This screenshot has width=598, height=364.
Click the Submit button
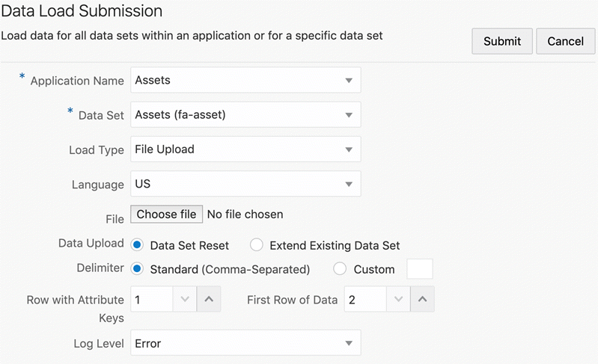(501, 41)
